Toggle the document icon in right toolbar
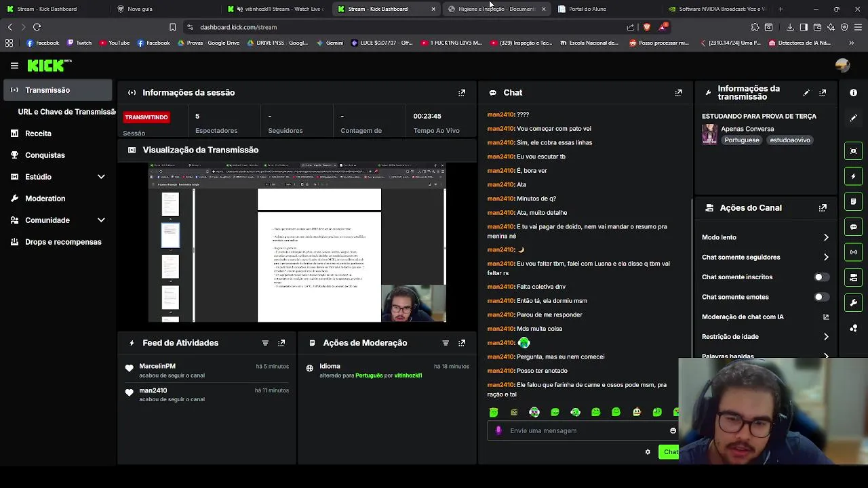 click(x=854, y=201)
